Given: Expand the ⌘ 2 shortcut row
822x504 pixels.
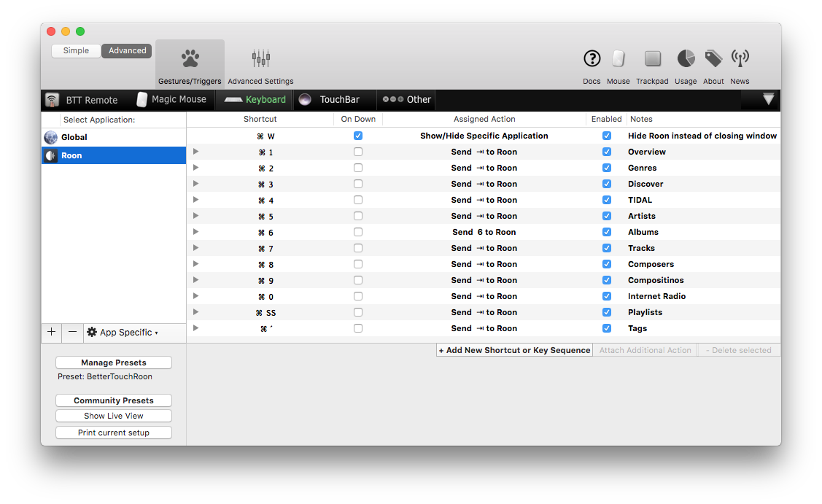Looking at the screenshot, I should coord(195,168).
